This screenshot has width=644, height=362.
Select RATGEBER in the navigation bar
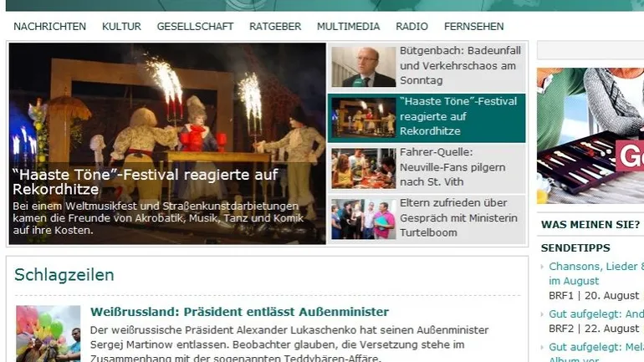pyautogui.click(x=275, y=26)
